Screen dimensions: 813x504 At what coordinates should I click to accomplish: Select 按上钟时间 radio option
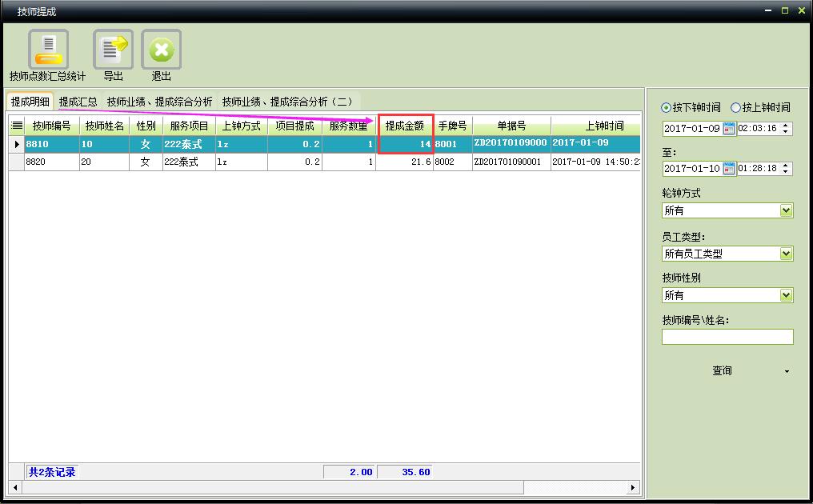(760, 107)
